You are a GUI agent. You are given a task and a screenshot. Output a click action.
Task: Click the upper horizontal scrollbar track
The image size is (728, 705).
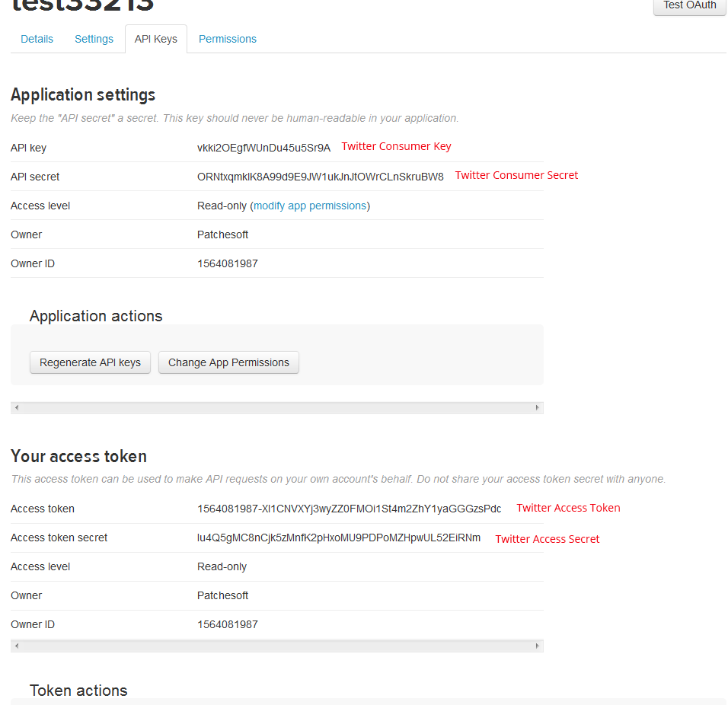tap(277, 408)
